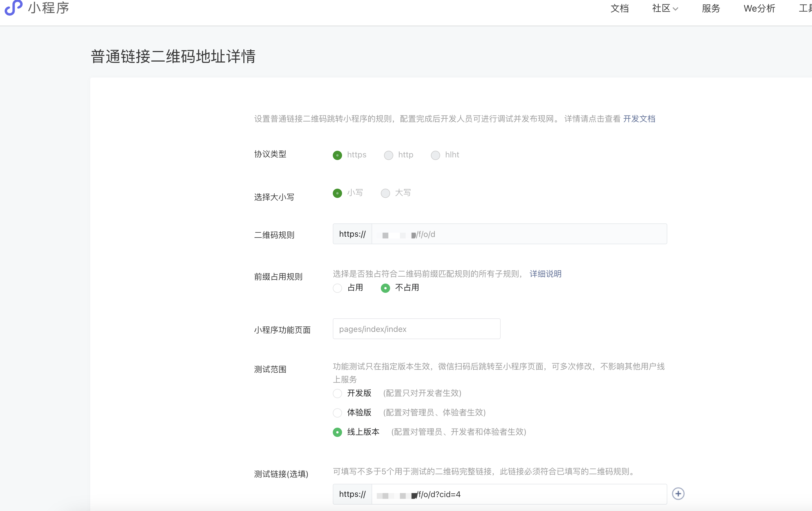The height and width of the screenshot is (511, 812).
Task: Select 占用 prefix occupation option
Action: [x=337, y=288]
